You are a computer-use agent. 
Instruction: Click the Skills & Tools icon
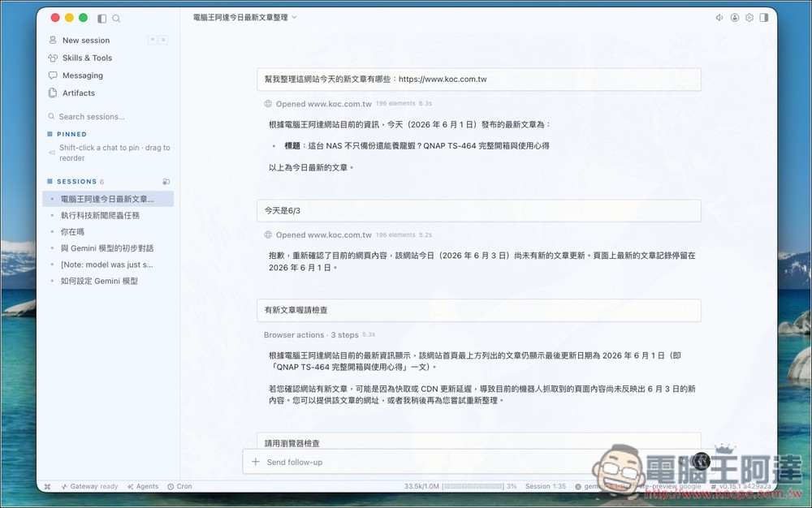(52, 58)
